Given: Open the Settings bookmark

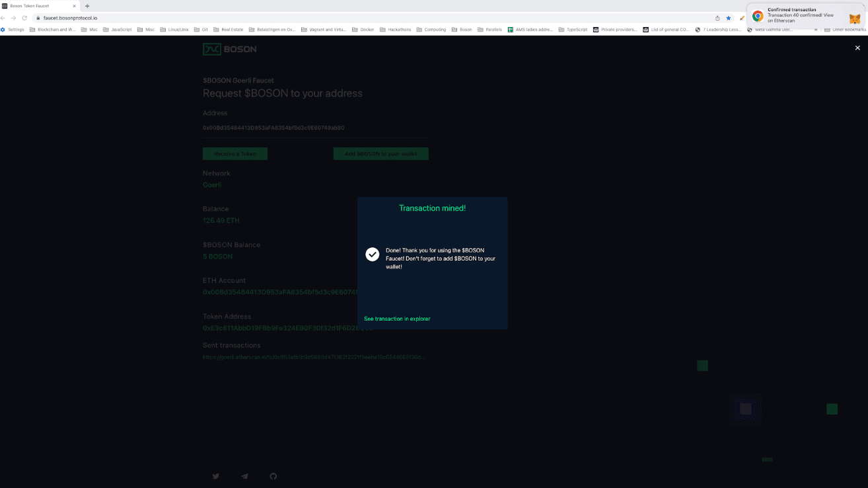Looking at the screenshot, I should click(13, 30).
